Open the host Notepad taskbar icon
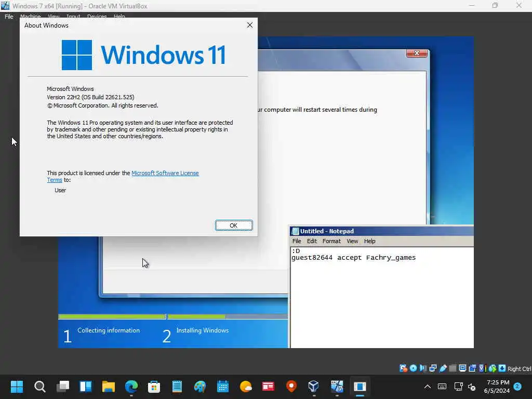 pyautogui.click(x=177, y=387)
